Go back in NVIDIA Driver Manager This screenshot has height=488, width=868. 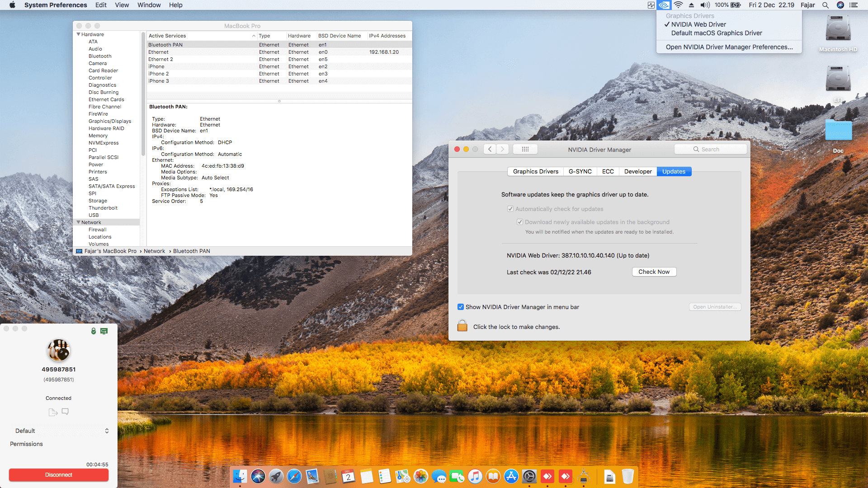[x=490, y=149]
